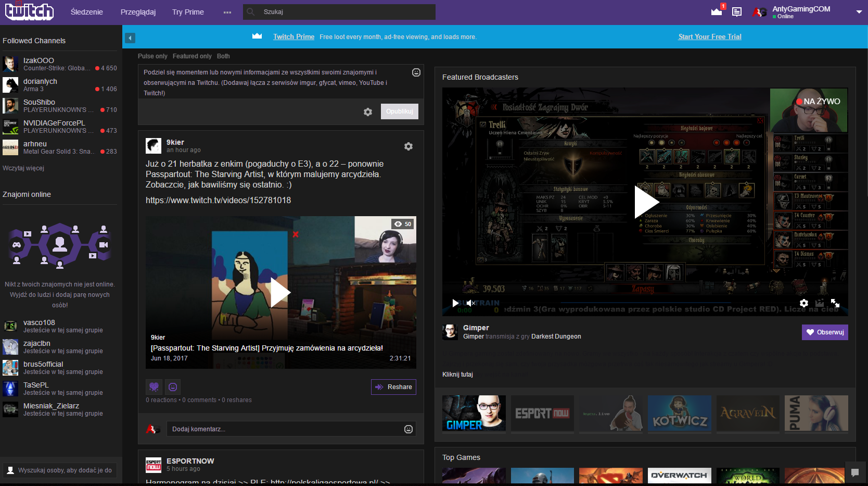Open the three-dots more menu in header

coord(227,12)
